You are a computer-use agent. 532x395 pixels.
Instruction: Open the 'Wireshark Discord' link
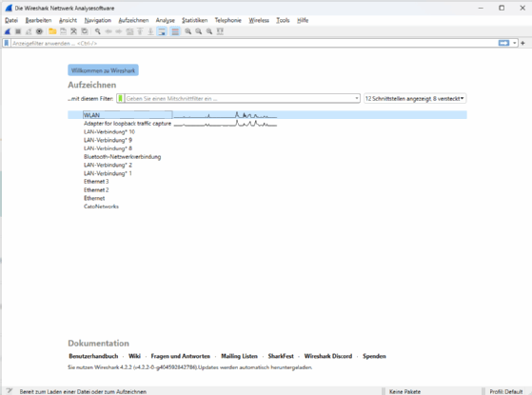click(x=328, y=356)
